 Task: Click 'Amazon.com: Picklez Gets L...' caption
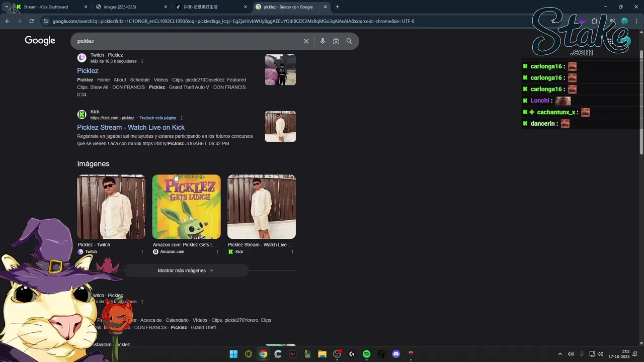185,245
